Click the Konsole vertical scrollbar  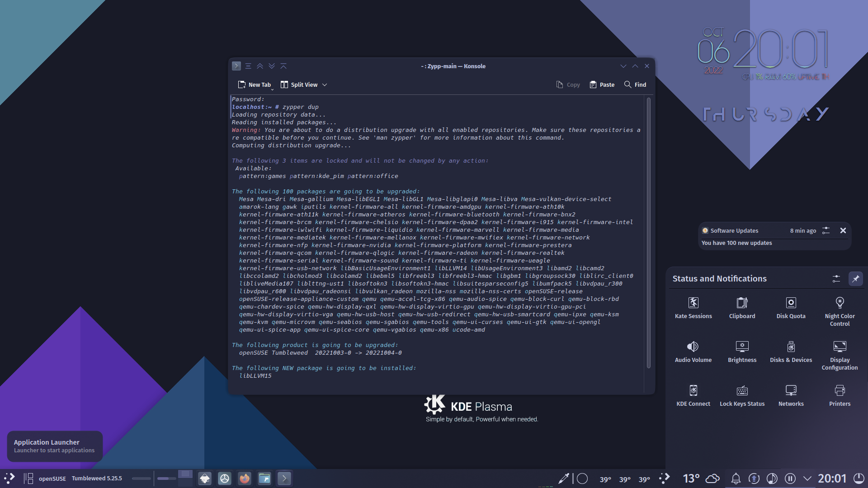point(649,233)
